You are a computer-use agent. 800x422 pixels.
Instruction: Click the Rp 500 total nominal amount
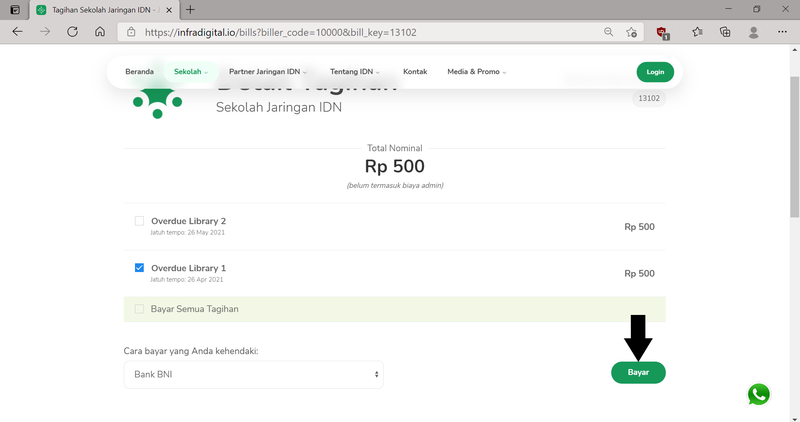pos(394,166)
